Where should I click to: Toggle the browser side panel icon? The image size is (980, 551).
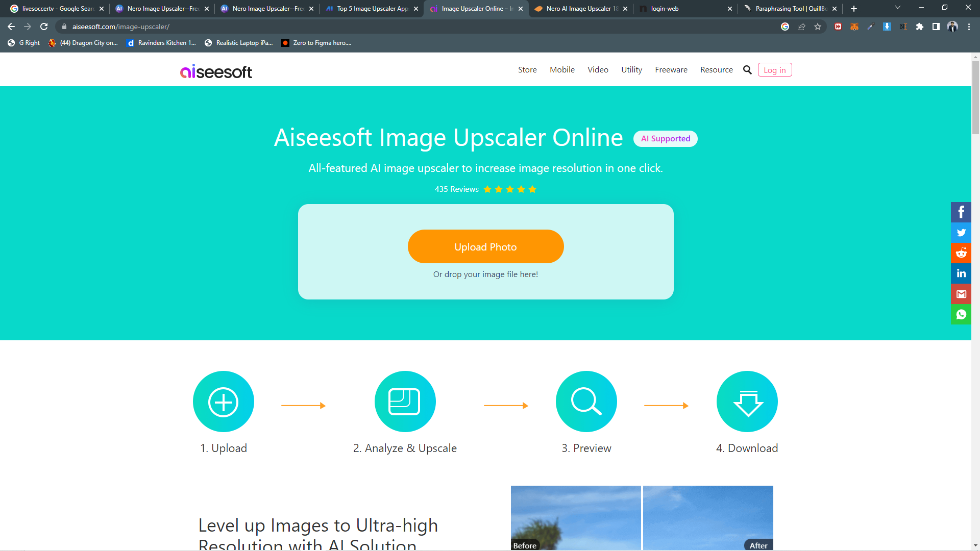point(936,27)
